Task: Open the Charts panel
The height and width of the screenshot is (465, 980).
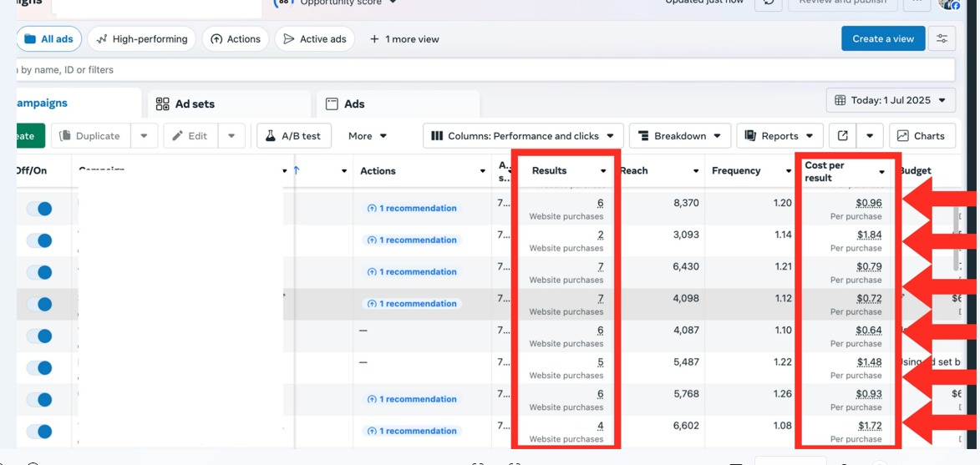Action: click(921, 136)
